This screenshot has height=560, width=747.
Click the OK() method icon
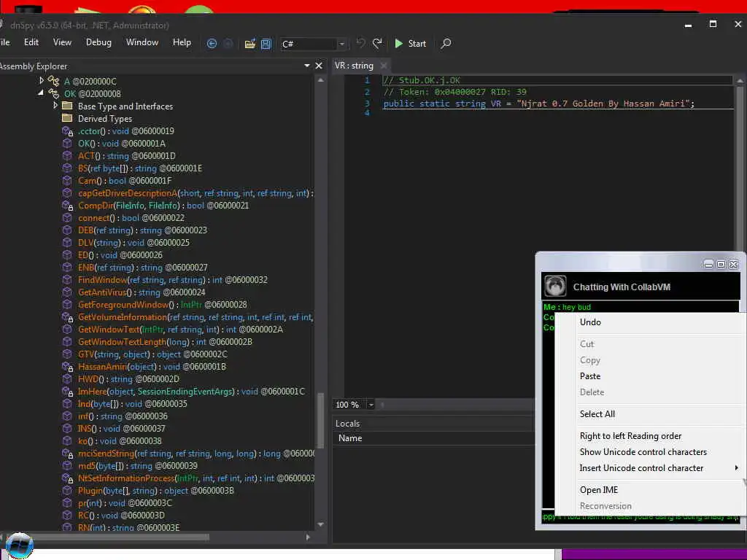[67, 144]
